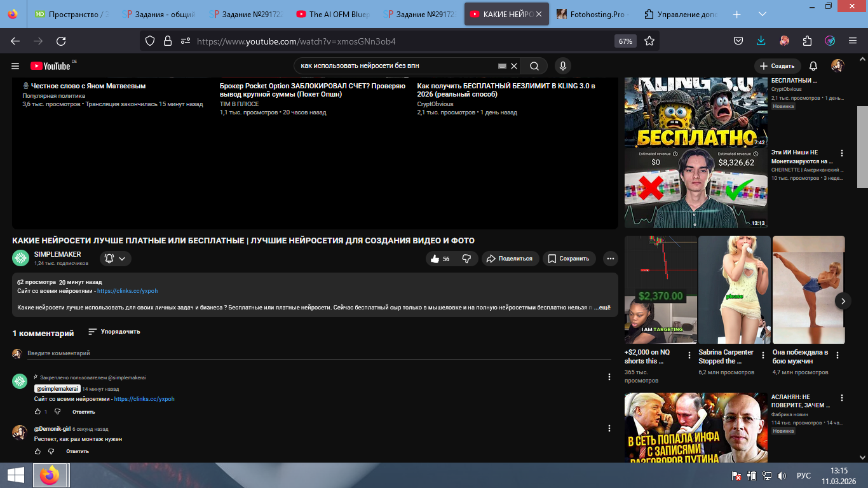
Task: Reset page zoom via 67% badge
Action: [625, 41]
